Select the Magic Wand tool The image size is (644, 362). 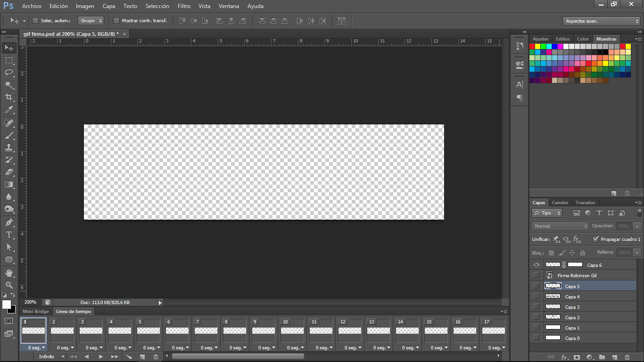[x=9, y=85]
